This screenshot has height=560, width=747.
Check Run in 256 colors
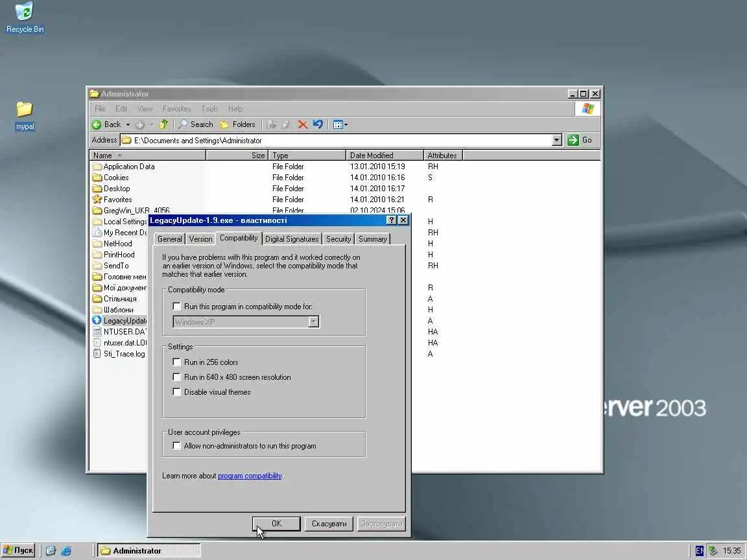point(177,362)
